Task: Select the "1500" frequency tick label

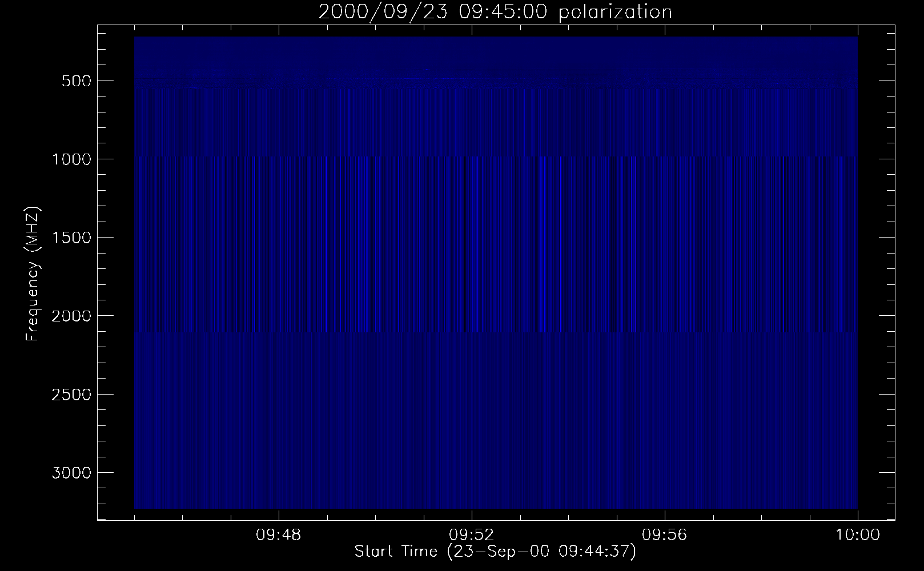Action: point(71,238)
